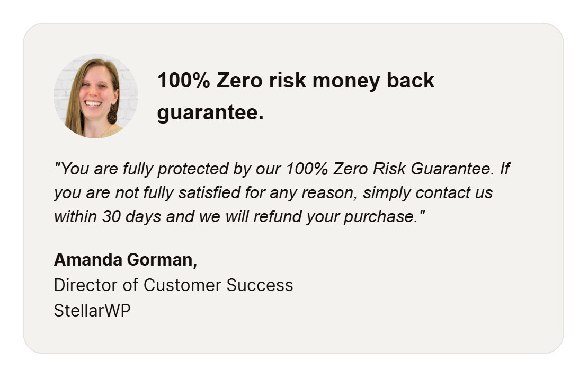Viewport: 588px width, 377px height.
Task: Click "Zero Risk Guarantee" in the italic quote
Action: tap(414, 169)
